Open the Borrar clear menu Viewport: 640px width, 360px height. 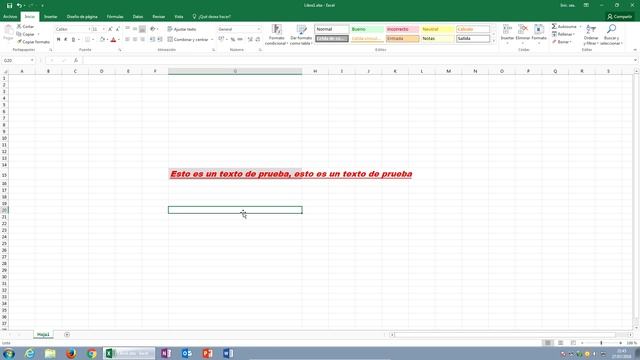pyautogui.click(x=562, y=42)
